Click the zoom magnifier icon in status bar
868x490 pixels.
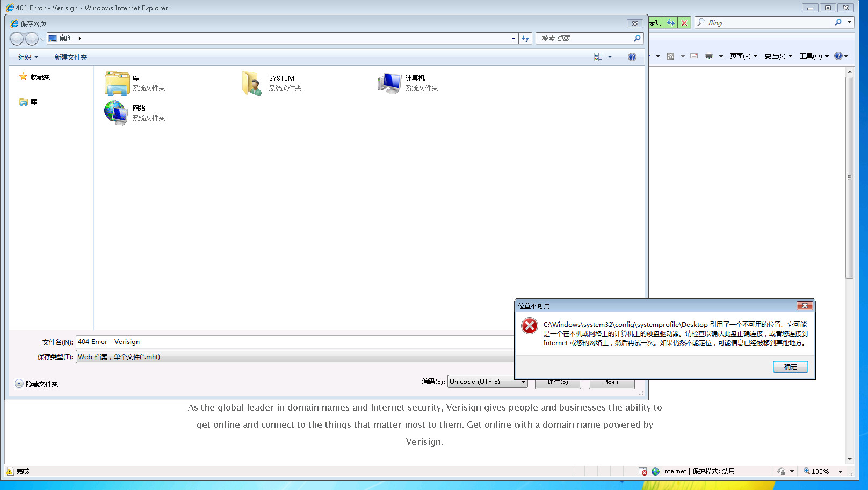[x=806, y=471]
